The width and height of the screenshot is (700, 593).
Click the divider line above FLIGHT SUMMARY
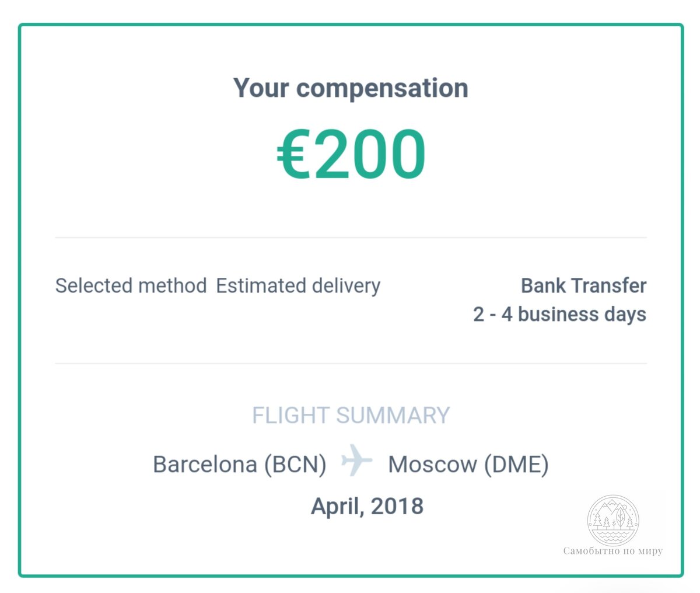point(351,364)
